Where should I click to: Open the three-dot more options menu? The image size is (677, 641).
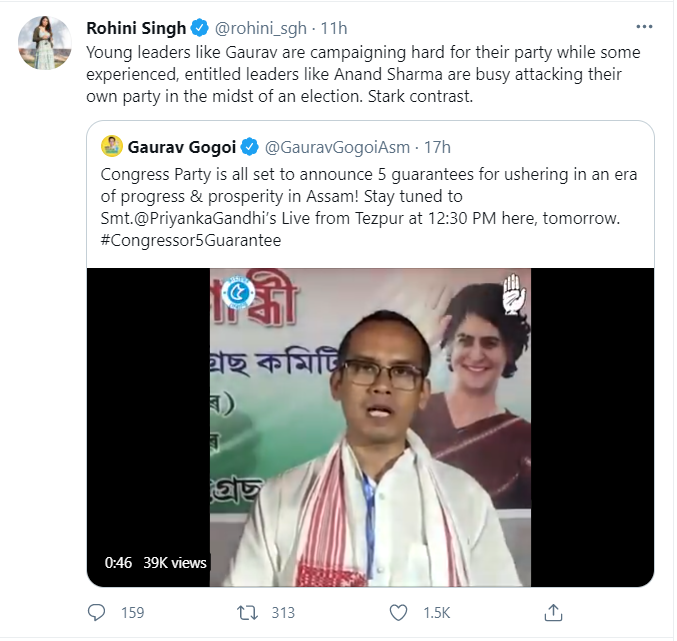point(644,26)
